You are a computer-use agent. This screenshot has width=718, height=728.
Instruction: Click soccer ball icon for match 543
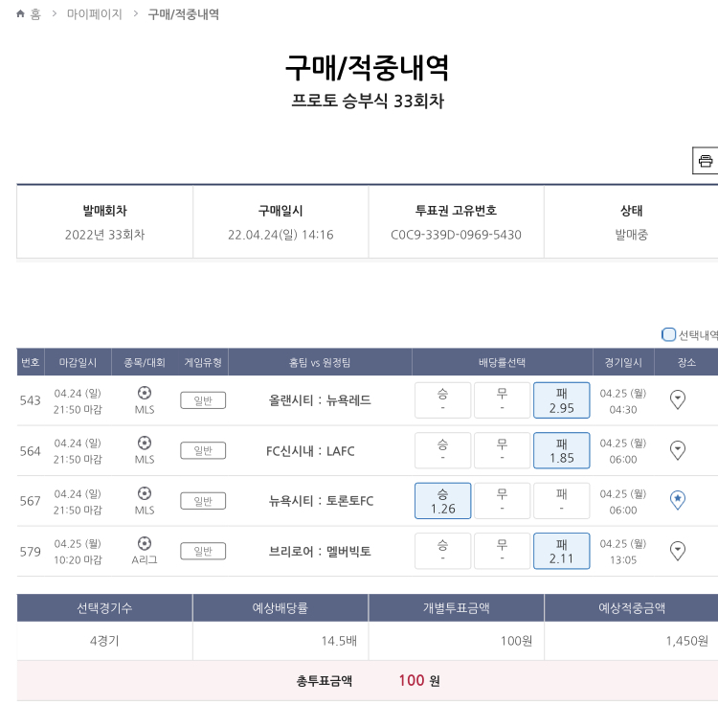click(145, 394)
